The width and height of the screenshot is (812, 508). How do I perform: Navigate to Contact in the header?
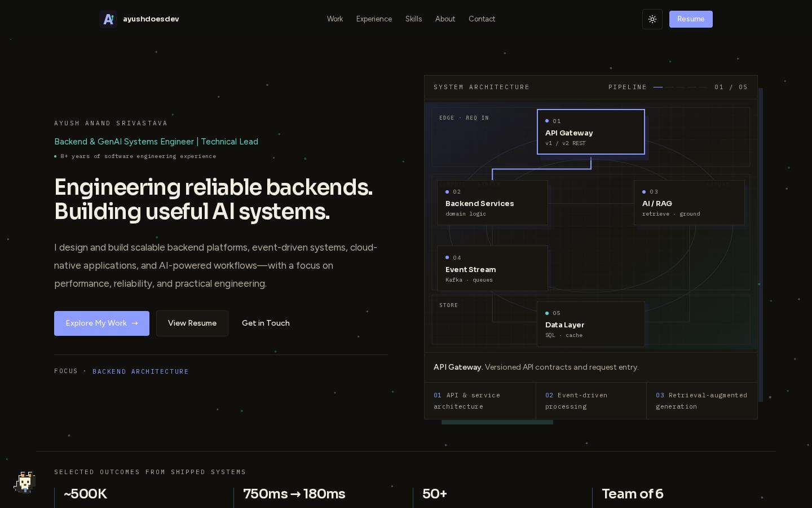[x=482, y=19]
